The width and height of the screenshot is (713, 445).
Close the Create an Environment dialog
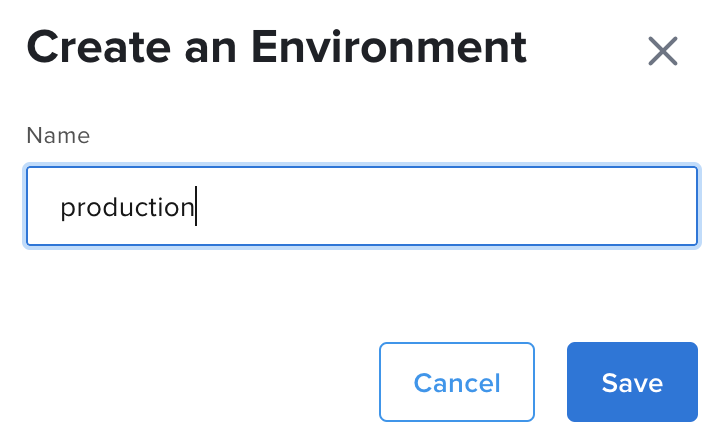[x=663, y=51]
